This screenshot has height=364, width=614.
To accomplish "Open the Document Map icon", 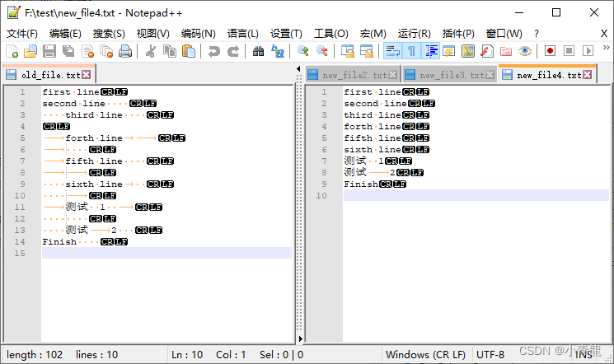I will 468,51.
